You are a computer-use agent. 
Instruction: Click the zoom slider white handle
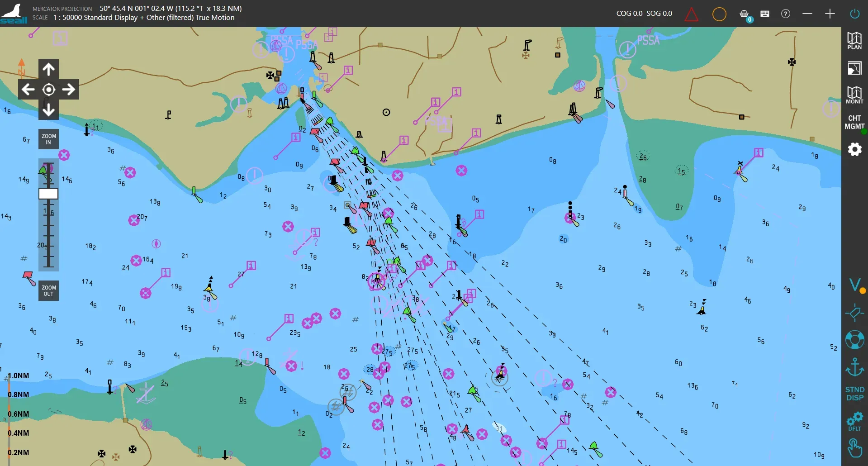click(48, 194)
